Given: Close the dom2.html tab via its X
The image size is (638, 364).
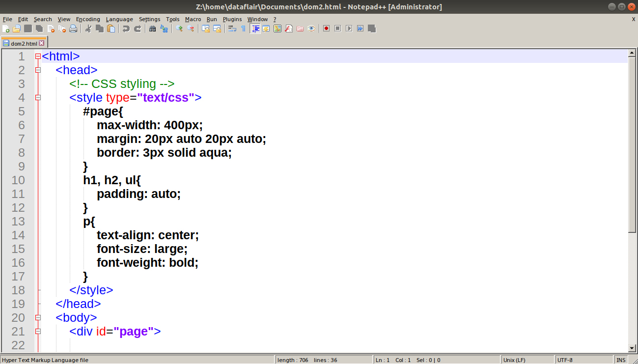Looking at the screenshot, I should point(42,43).
